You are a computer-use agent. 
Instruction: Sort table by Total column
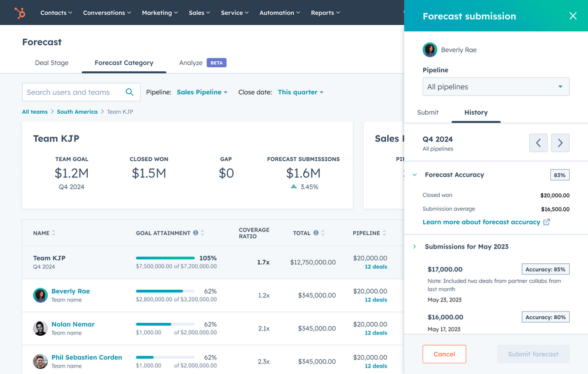(x=323, y=233)
